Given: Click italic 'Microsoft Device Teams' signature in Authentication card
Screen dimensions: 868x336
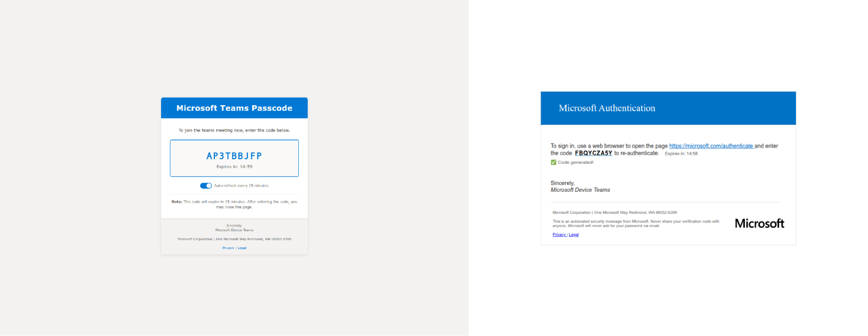Looking at the screenshot, I should click(580, 190).
